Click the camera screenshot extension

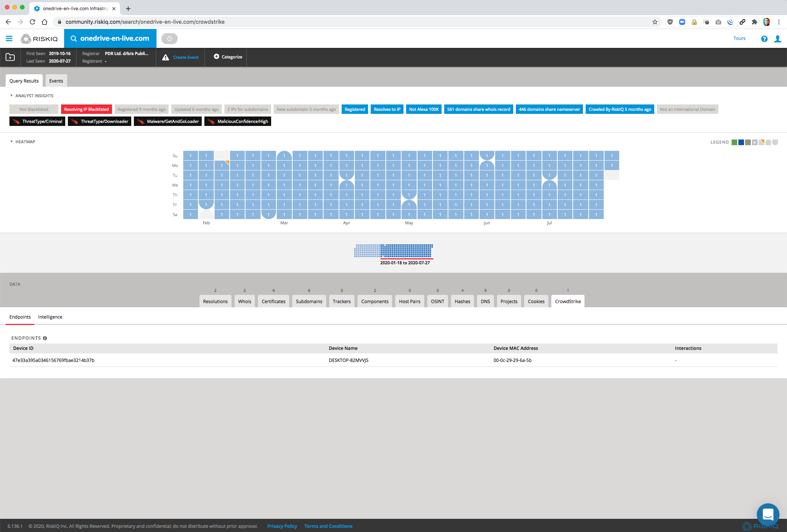click(x=718, y=22)
